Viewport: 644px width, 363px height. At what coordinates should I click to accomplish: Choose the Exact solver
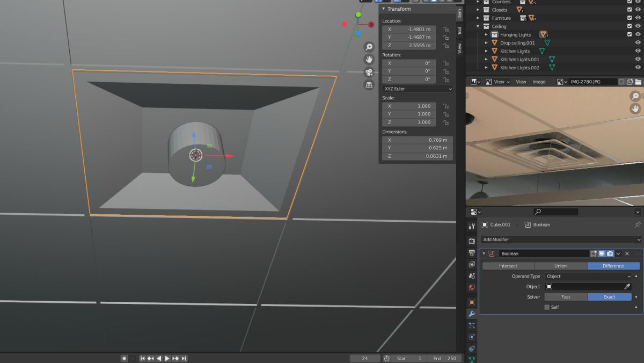click(x=610, y=297)
